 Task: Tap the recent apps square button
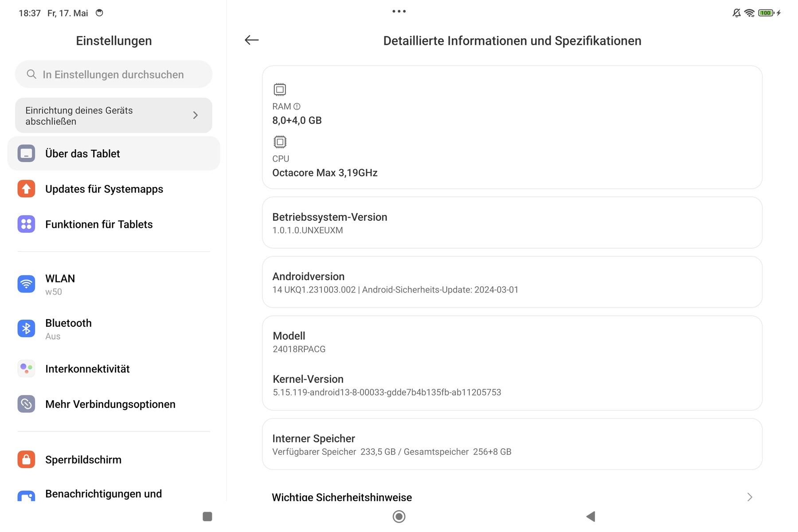[x=207, y=516]
